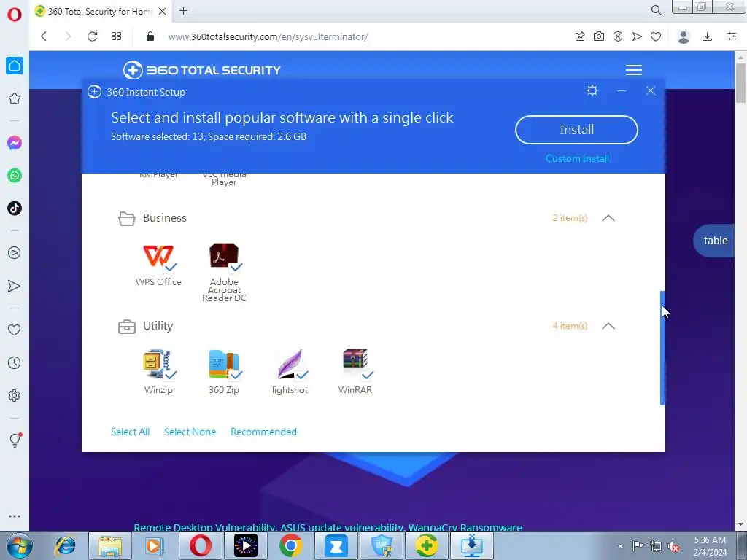The width and height of the screenshot is (747, 560).
Task: Open Opera speed dial grid icon
Action: pos(116,36)
